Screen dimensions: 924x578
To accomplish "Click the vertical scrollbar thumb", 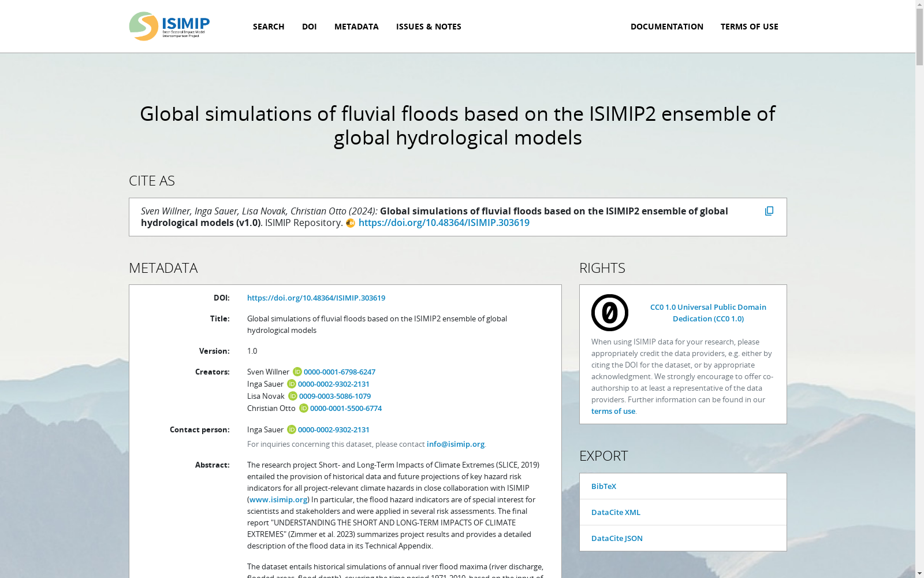I will [919, 38].
